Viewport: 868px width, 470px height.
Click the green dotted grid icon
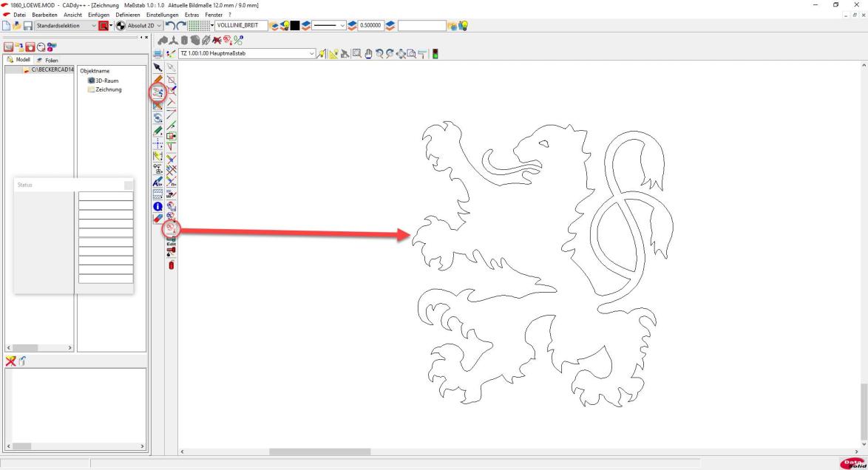click(x=199, y=25)
